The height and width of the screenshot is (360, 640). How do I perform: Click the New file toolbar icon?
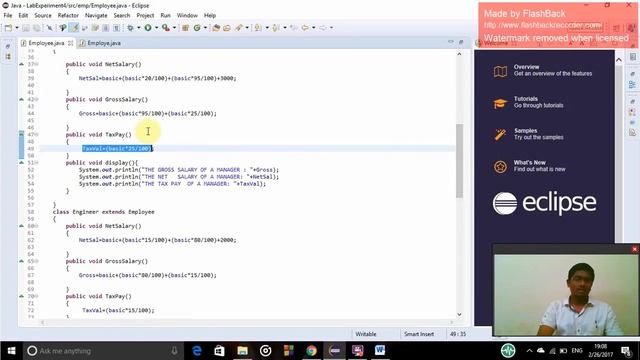[8, 28]
